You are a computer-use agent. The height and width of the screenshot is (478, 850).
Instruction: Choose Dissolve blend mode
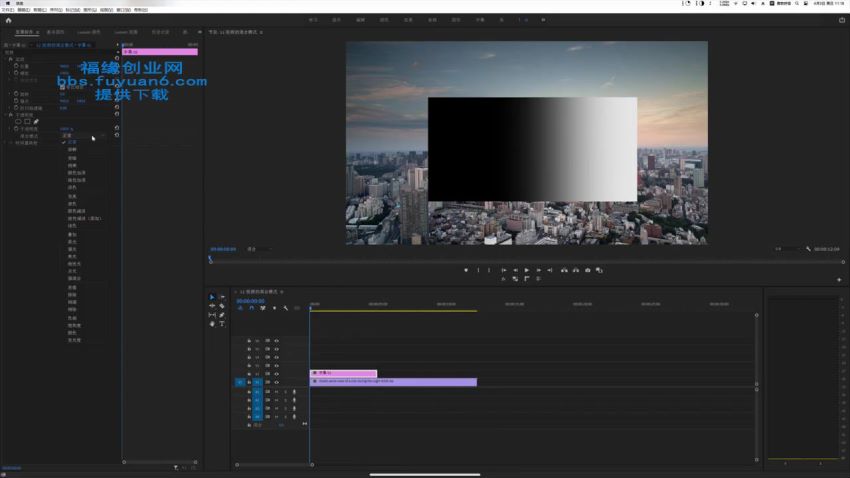(73, 149)
